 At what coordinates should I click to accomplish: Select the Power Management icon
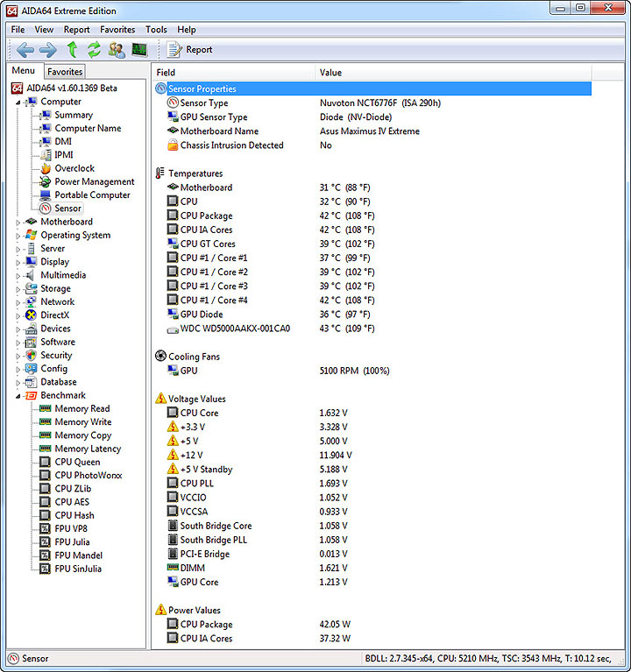(46, 181)
